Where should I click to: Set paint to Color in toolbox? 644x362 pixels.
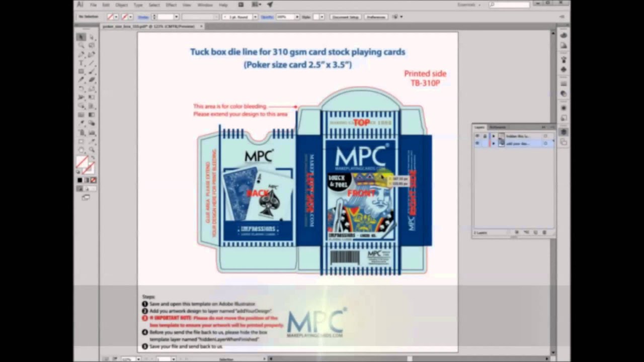[79, 180]
